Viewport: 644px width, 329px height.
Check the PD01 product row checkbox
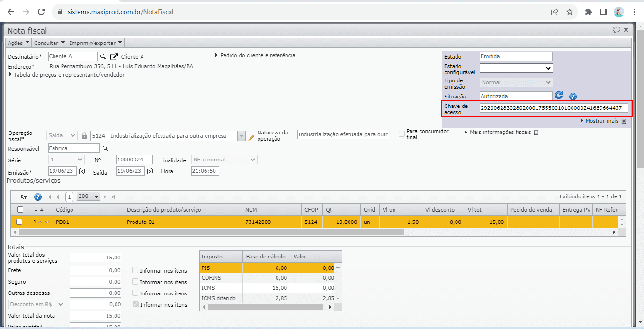coord(19,222)
